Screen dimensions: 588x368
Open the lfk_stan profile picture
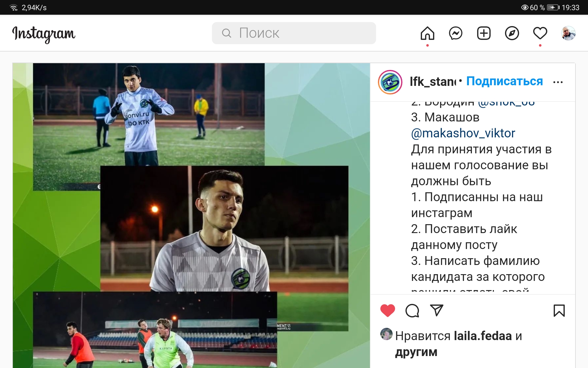[x=390, y=82]
